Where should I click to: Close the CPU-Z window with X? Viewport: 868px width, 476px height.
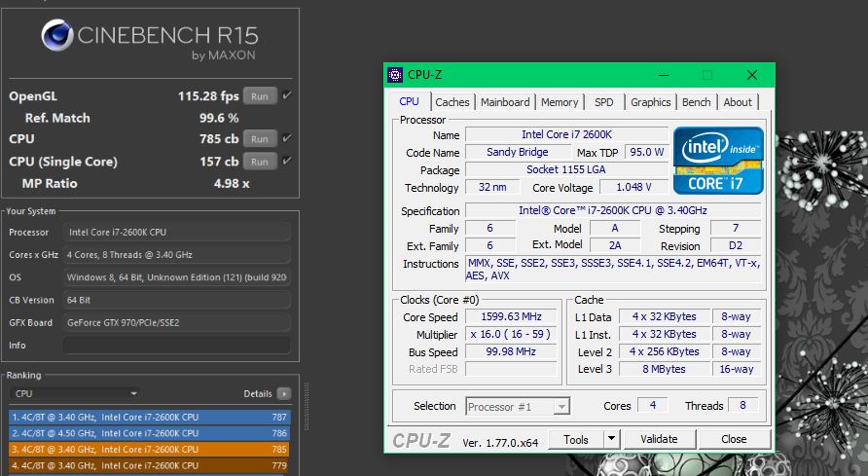tap(751, 75)
